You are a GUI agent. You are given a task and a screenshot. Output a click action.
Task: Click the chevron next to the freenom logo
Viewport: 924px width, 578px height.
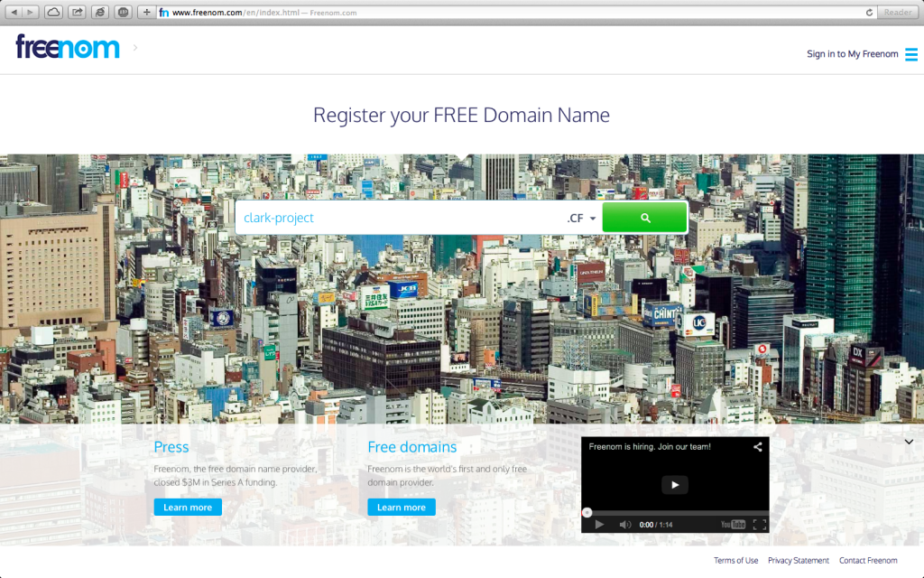pos(135,47)
